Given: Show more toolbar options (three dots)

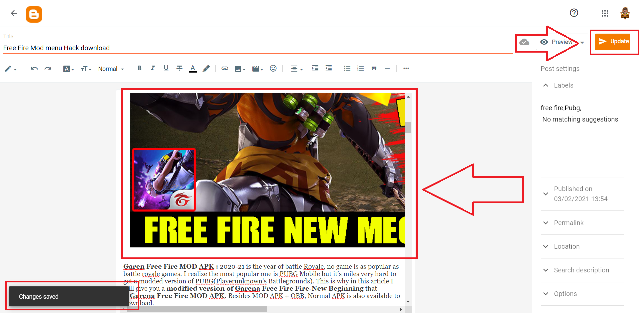Looking at the screenshot, I should (x=406, y=68).
